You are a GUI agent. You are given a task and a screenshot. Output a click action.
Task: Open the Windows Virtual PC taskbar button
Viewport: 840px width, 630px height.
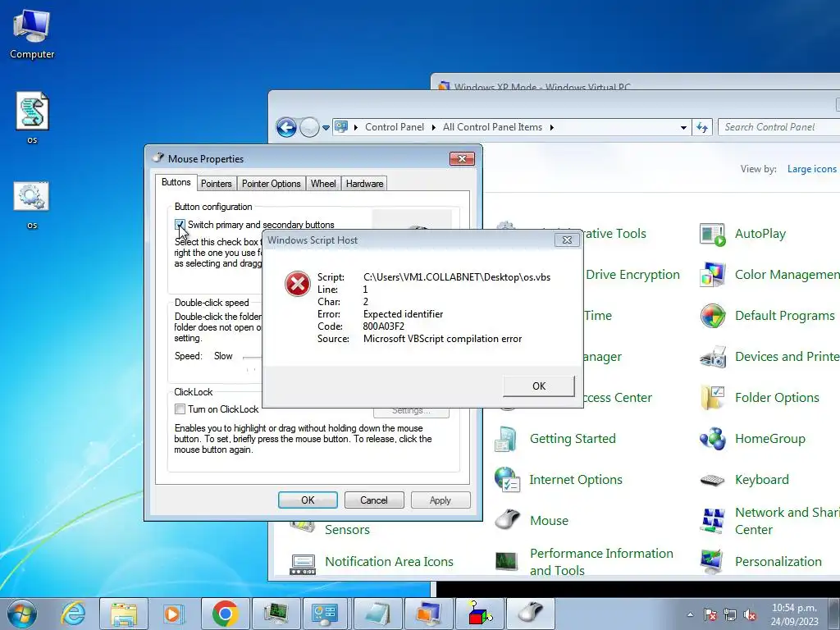click(x=429, y=614)
